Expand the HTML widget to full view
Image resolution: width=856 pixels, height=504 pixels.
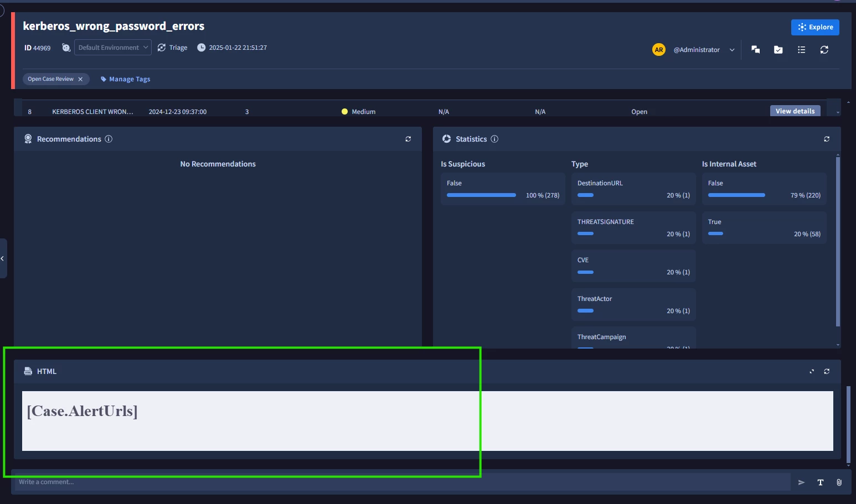[x=812, y=371]
